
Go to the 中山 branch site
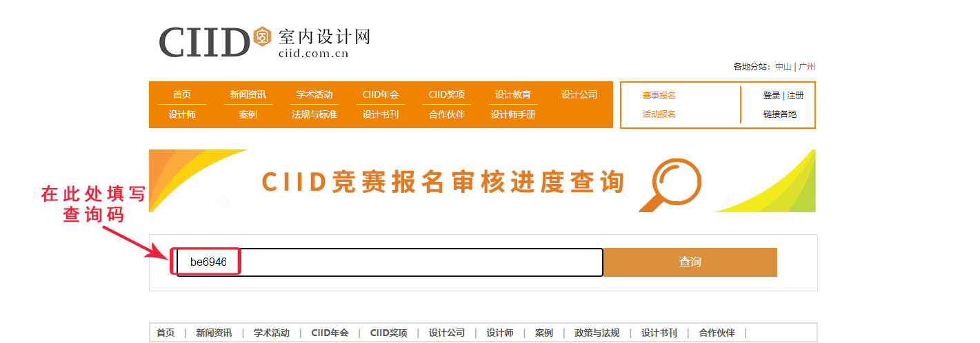coord(783,67)
